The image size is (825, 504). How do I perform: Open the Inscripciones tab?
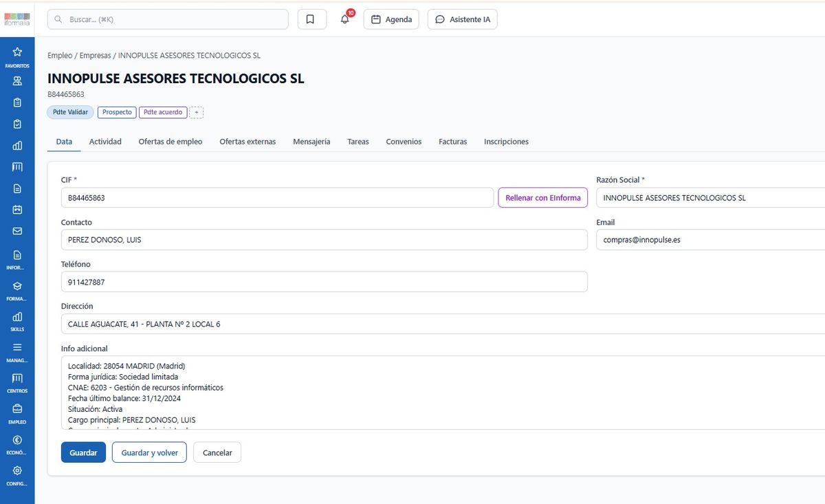pyautogui.click(x=506, y=142)
